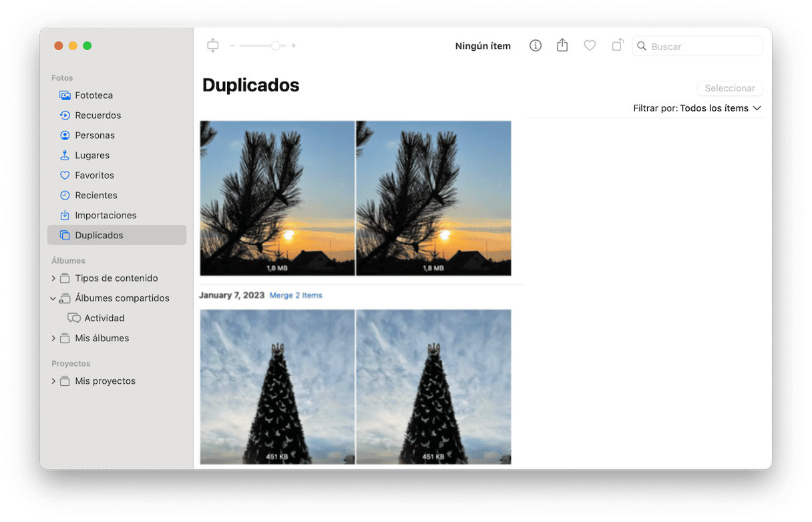The image size is (812, 522).
Task: Click the aspect ratio zoom toggle icon
Action: (213, 45)
